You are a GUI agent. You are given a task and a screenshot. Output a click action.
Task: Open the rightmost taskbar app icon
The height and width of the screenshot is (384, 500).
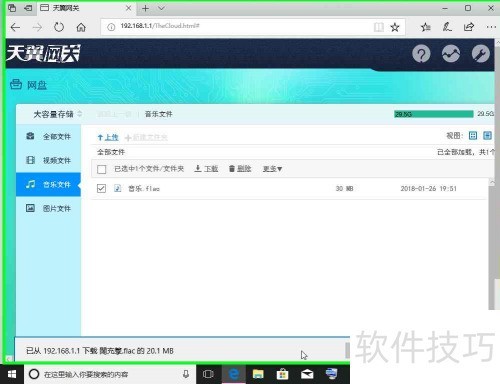(332, 374)
